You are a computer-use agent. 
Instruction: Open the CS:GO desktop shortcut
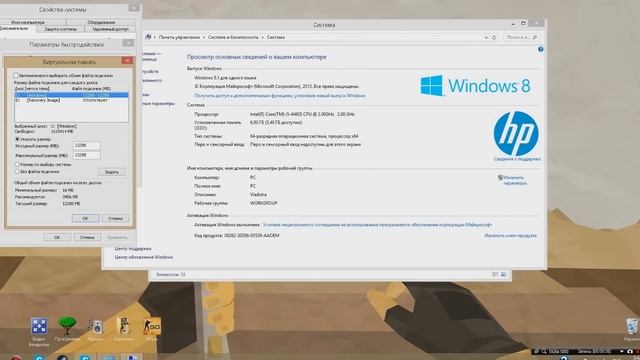pyautogui.click(x=151, y=326)
